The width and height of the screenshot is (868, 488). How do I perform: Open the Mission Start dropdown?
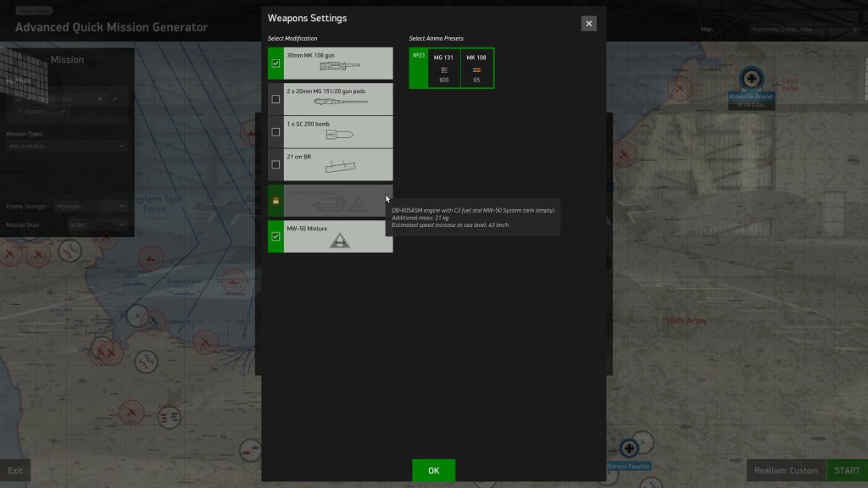tap(97, 225)
